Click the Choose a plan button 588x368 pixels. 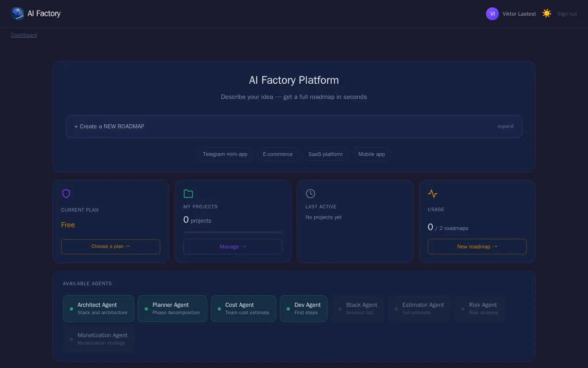click(111, 247)
